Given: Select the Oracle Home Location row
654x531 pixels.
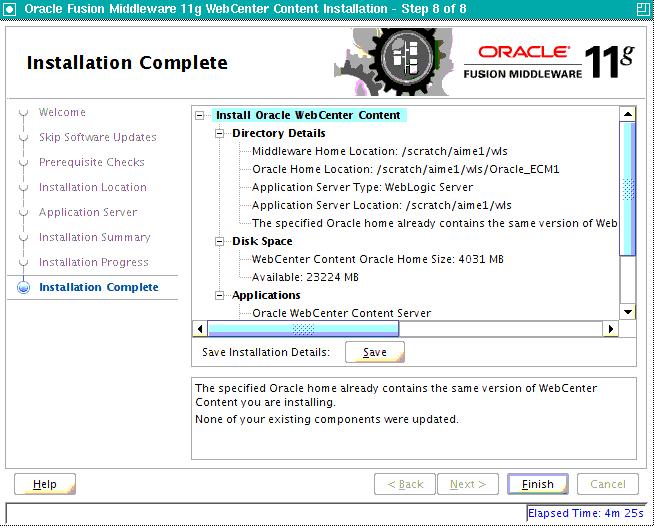Looking at the screenshot, I should [405, 169].
